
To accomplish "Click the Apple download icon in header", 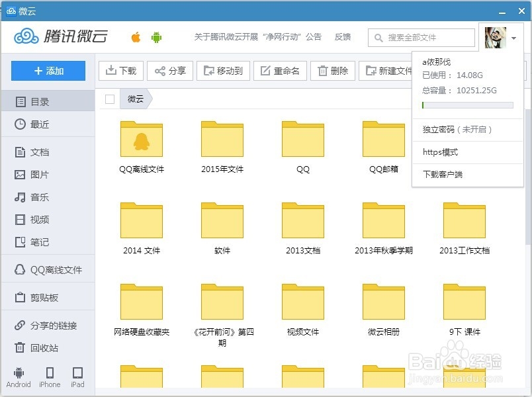I will (136, 37).
